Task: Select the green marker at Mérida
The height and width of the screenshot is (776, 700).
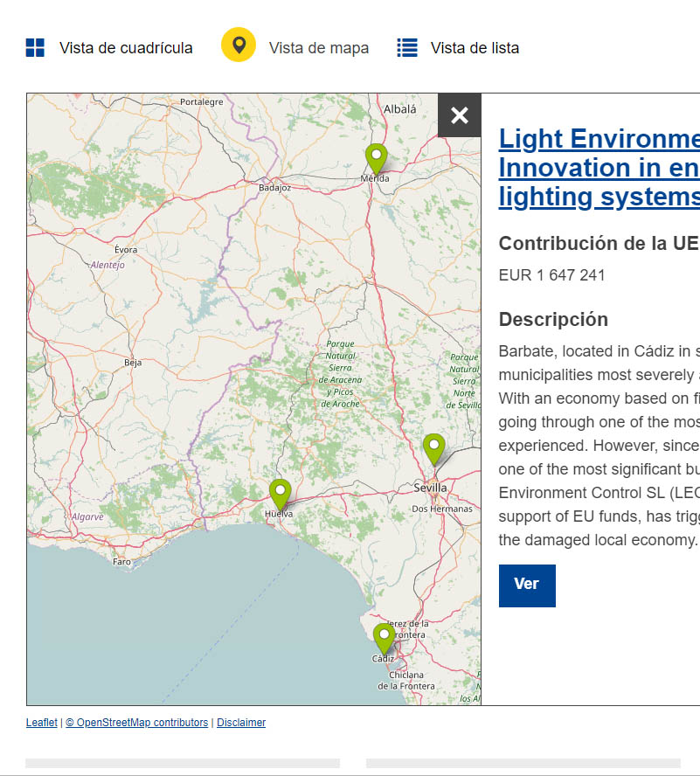Action: (376, 159)
